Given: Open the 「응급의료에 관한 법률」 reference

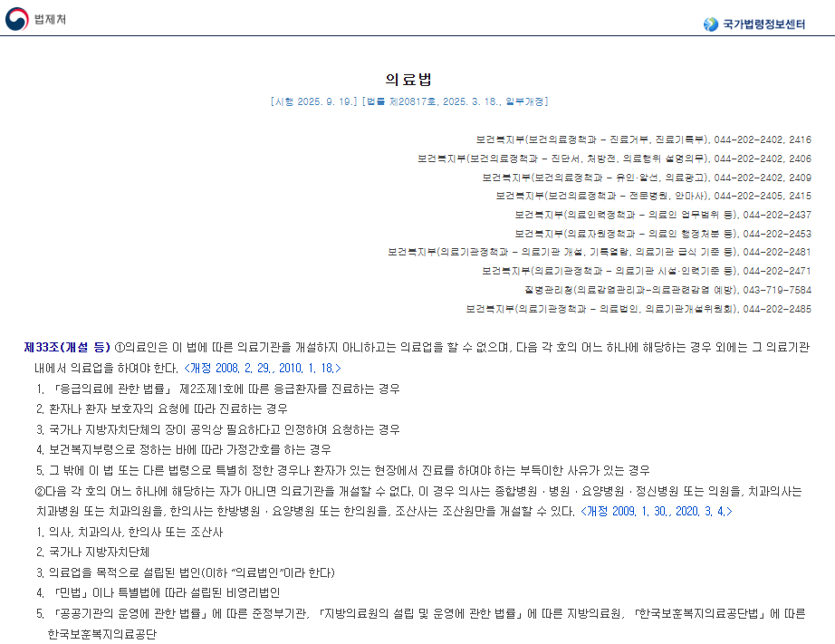Looking at the screenshot, I should [x=114, y=389].
